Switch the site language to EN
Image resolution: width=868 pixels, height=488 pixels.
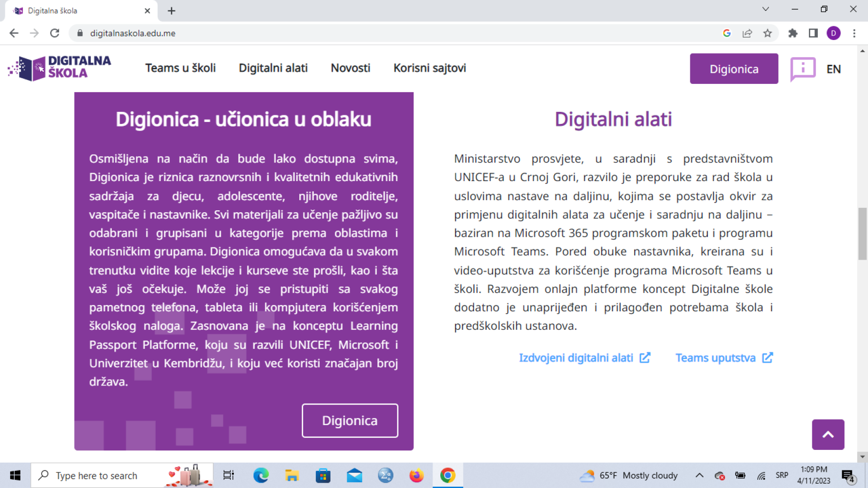pos(834,69)
